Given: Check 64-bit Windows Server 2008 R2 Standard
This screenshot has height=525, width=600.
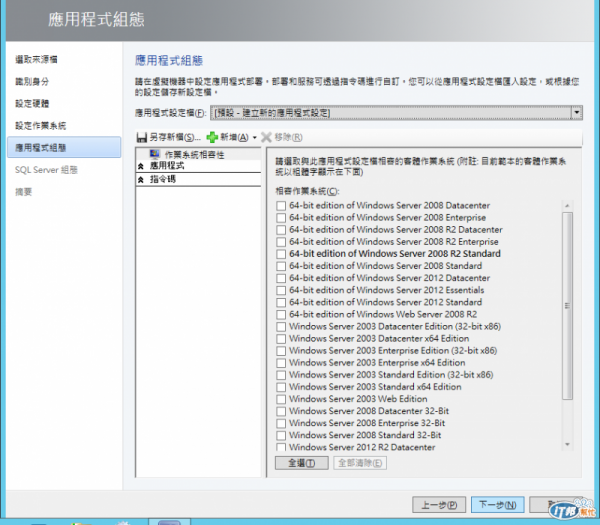Looking at the screenshot, I should pos(281,254).
